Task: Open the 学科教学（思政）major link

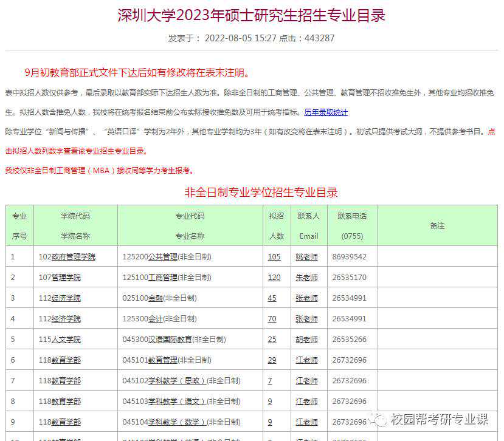Action: (178, 381)
